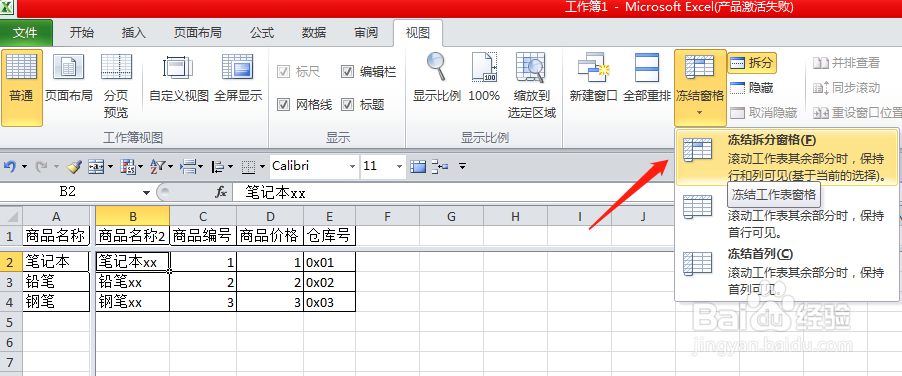Click the fx insert function icon
This screenshot has height=376, width=902.
pos(221,193)
